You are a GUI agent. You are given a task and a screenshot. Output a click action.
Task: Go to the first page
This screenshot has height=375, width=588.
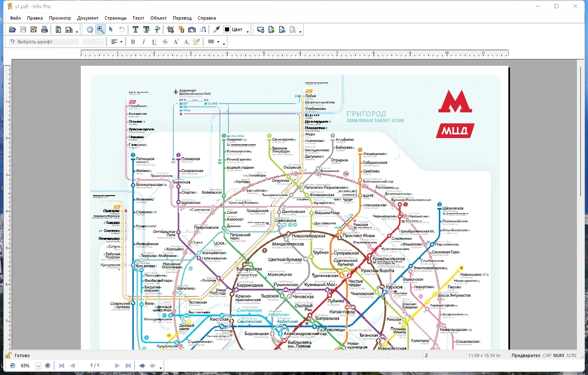point(62,366)
